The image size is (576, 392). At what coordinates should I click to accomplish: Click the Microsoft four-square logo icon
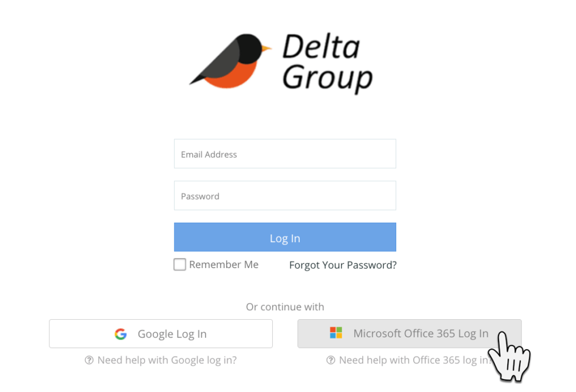click(336, 333)
